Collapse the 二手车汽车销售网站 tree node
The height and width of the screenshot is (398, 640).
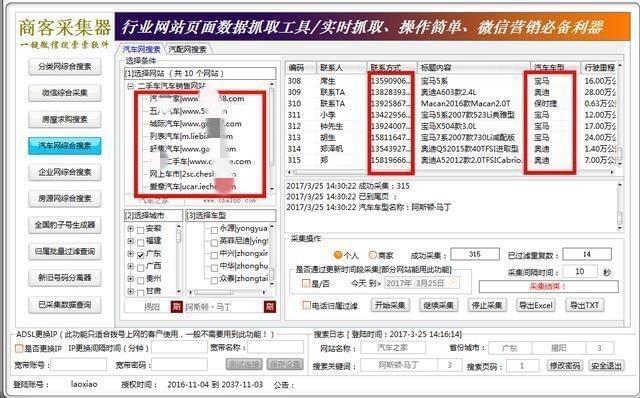(x=130, y=86)
